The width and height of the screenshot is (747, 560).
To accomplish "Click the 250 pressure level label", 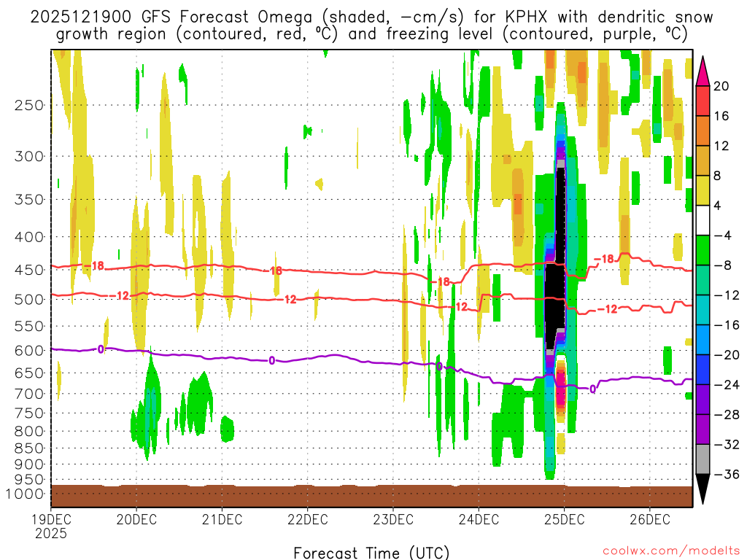I will (29, 105).
